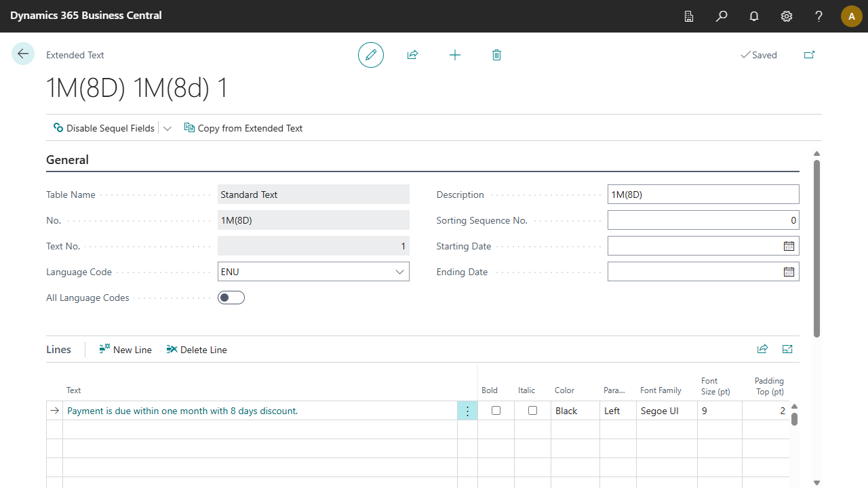Create new record with plus icon
The height and width of the screenshot is (488, 868).
point(455,55)
